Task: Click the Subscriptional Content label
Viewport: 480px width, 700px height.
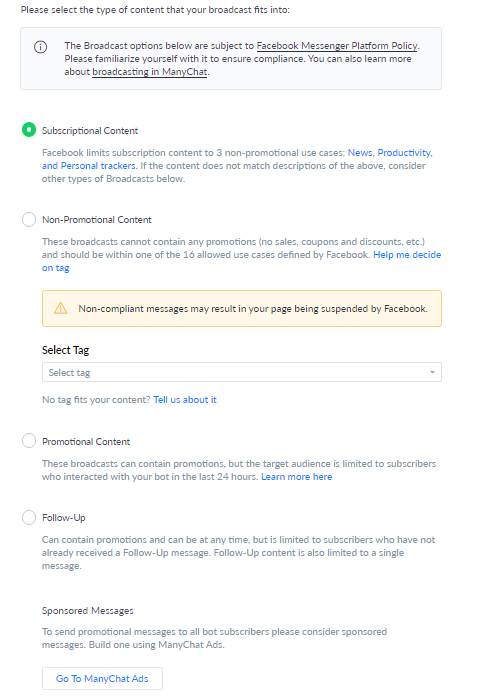Action: [x=90, y=130]
